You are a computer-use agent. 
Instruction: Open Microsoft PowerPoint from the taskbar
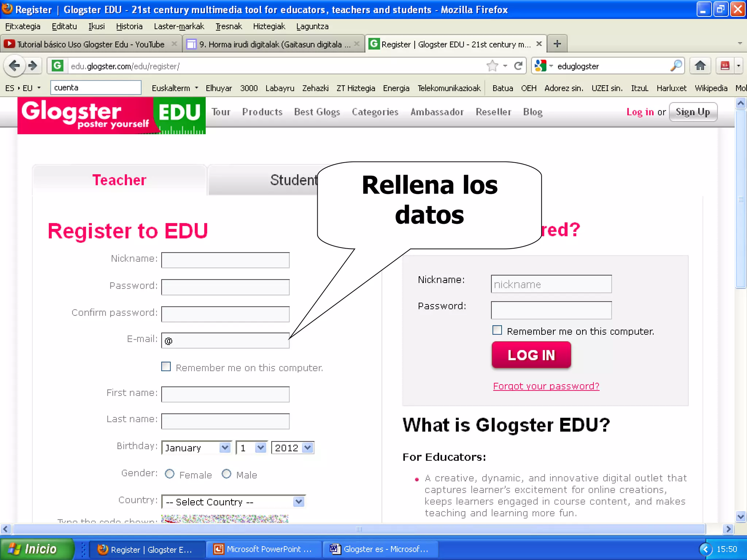[x=263, y=549]
